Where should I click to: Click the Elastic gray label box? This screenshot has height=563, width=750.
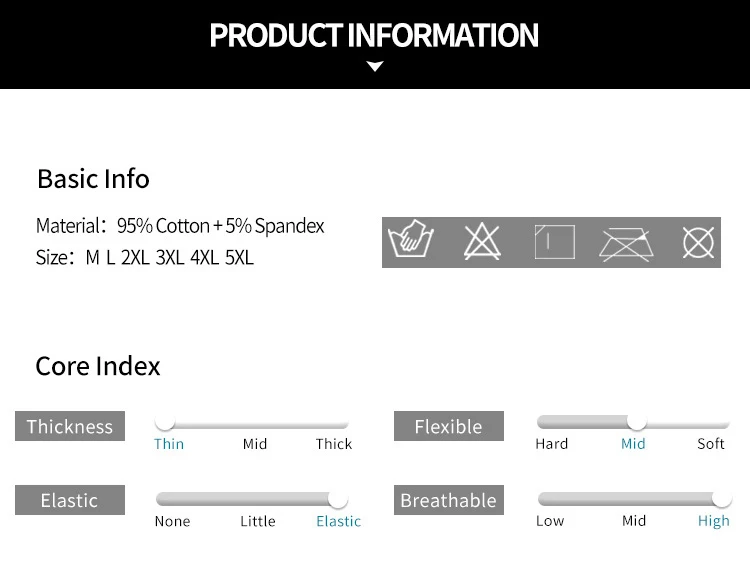(x=70, y=500)
